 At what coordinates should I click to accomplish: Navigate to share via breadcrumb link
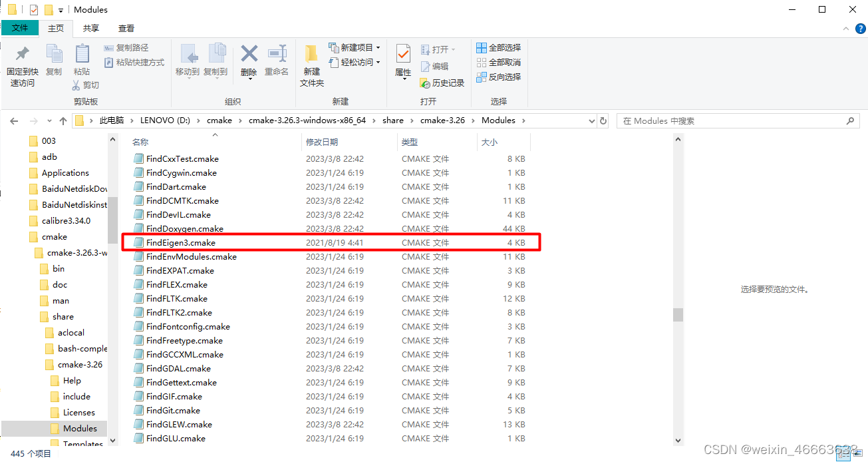tap(393, 120)
